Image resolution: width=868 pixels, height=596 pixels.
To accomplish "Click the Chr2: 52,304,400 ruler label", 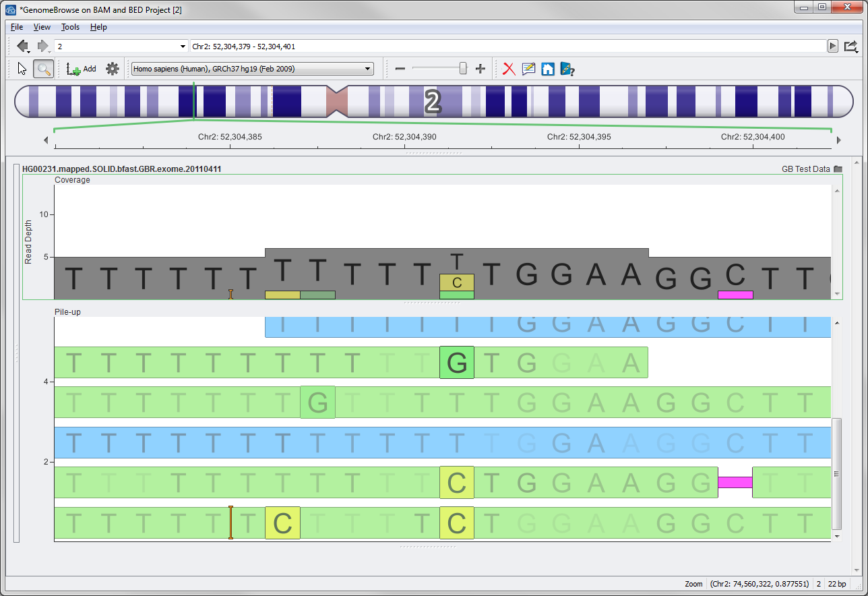I will click(753, 137).
